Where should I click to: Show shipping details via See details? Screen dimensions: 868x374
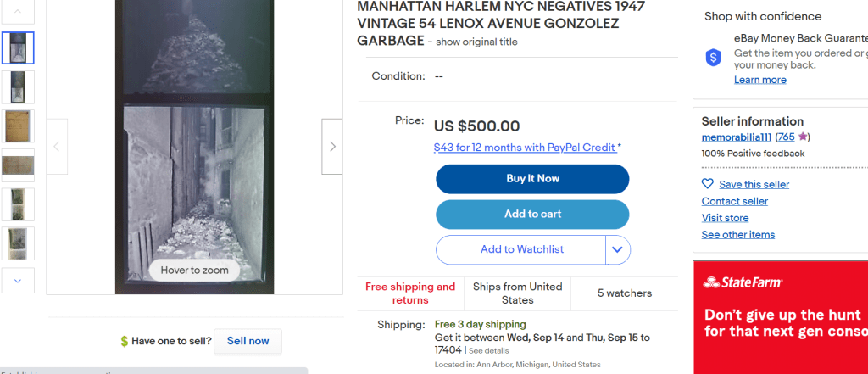pyautogui.click(x=489, y=350)
